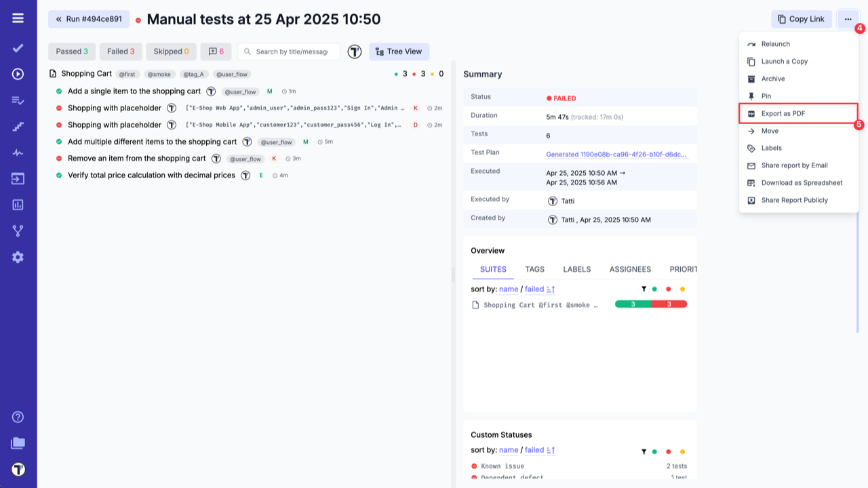Toggle the green passed dot filter in Overview

tap(654, 288)
